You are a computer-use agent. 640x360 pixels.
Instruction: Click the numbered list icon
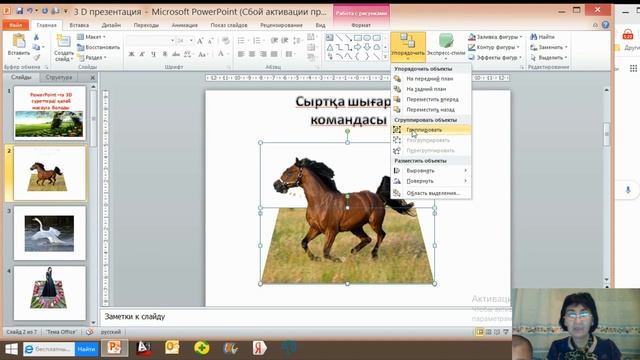click(257, 41)
